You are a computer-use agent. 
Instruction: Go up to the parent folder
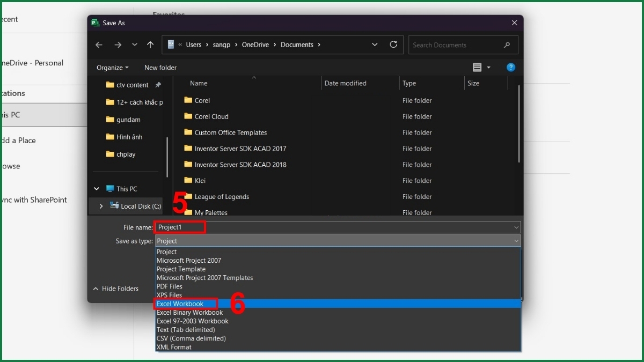coord(150,45)
